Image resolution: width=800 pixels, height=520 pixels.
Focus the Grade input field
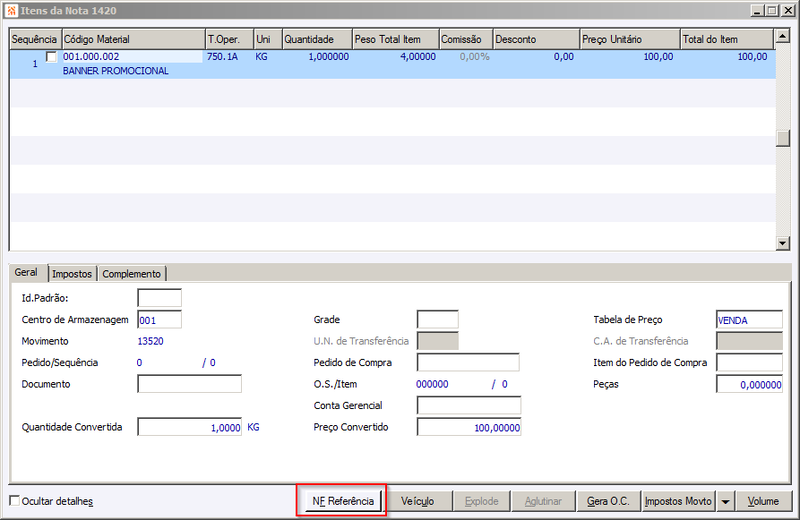tap(438, 319)
